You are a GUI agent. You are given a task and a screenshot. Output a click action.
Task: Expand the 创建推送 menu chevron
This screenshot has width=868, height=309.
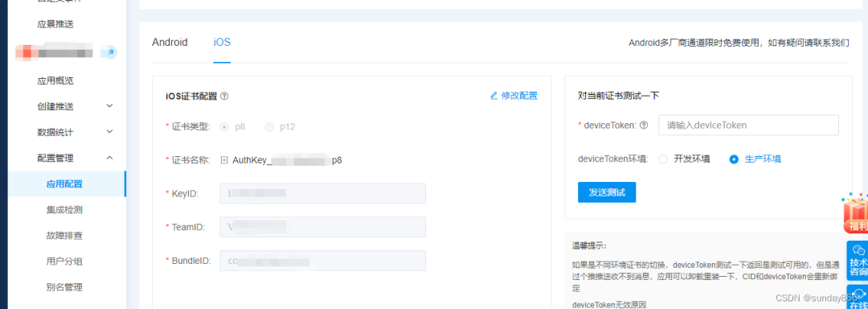tap(109, 105)
